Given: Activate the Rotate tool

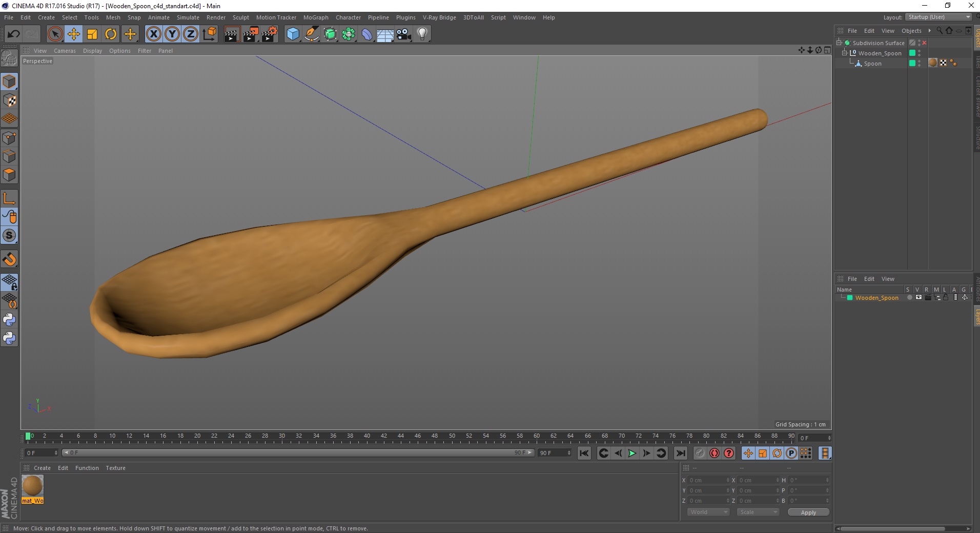Looking at the screenshot, I should pyautogui.click(x=111, y=34).
